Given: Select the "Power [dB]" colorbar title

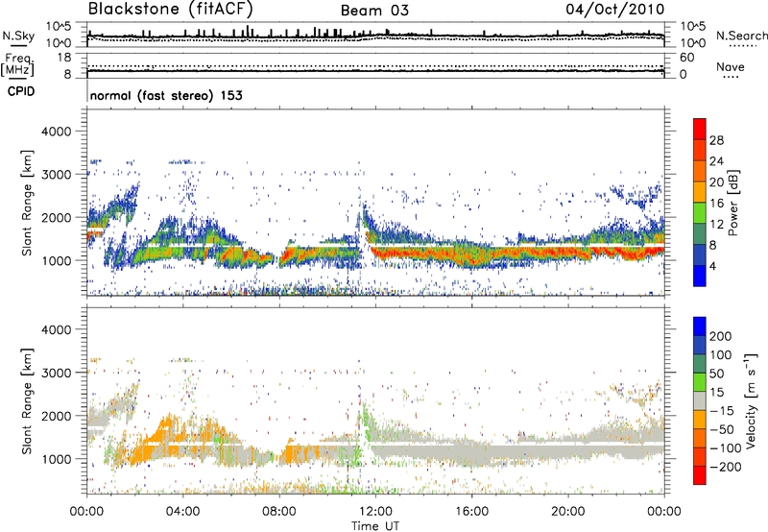Looking at the screenshot, I should coord(732,203).
